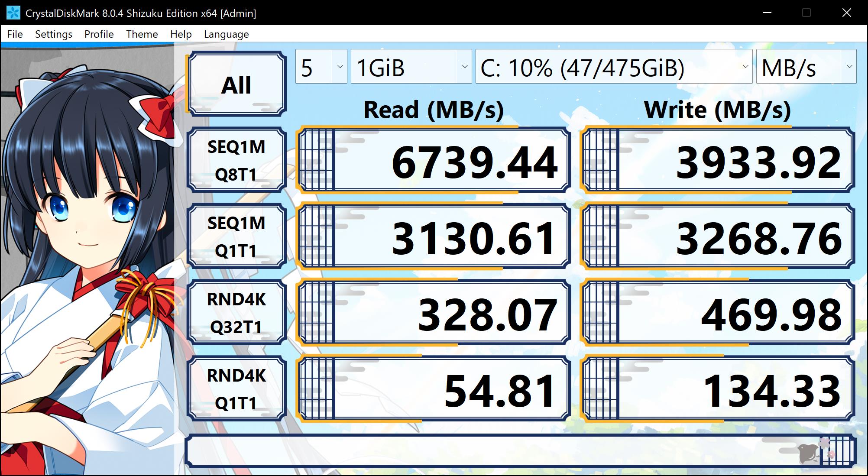Minimize the CrystalDiskMark window
The height and width of the screenshot is (476, 868).
(x=767, y=13)
